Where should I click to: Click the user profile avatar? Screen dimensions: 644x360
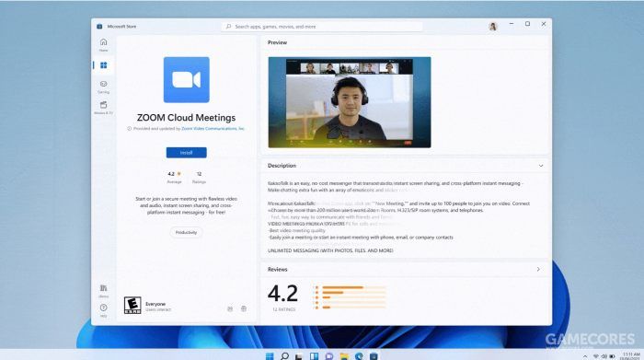(x=493, y=27)
